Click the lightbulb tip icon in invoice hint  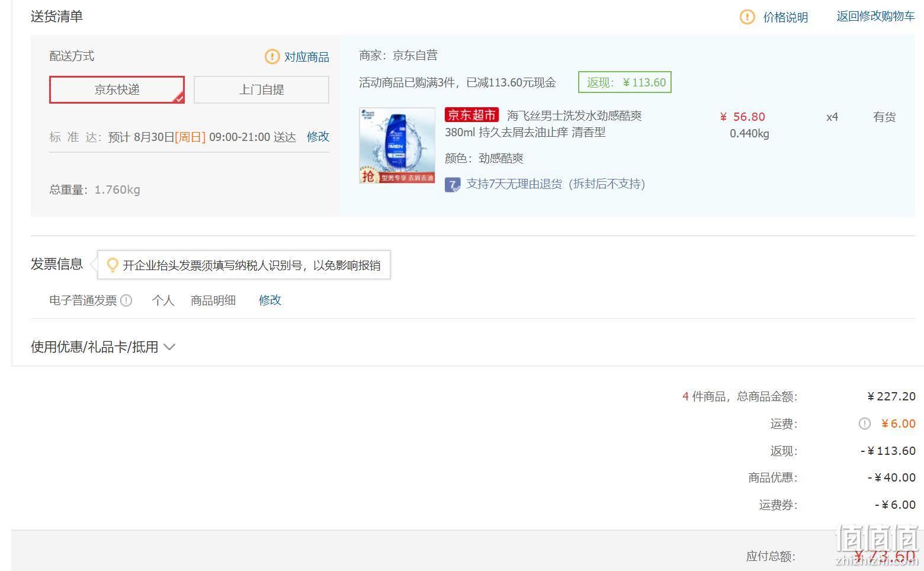[x=112, y=265]
